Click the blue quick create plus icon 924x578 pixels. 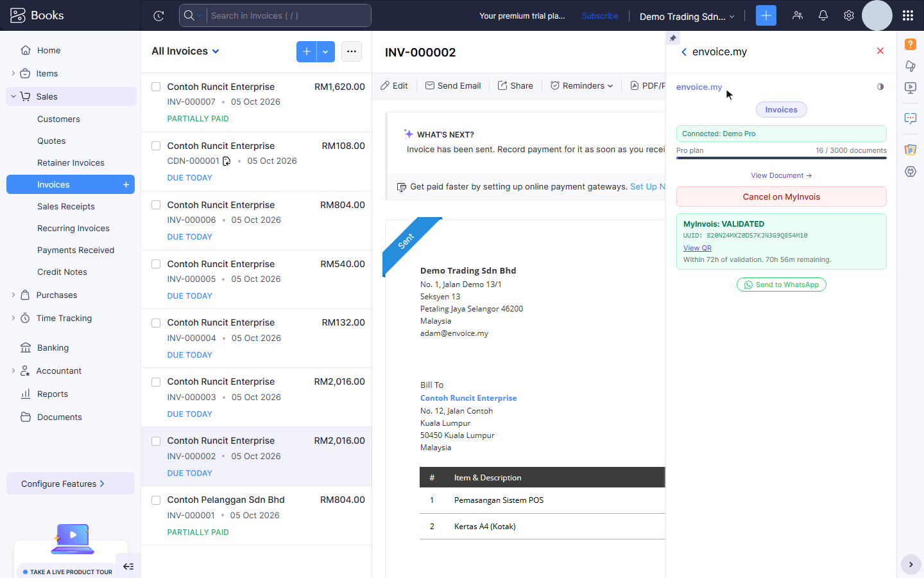coord(766,15)
